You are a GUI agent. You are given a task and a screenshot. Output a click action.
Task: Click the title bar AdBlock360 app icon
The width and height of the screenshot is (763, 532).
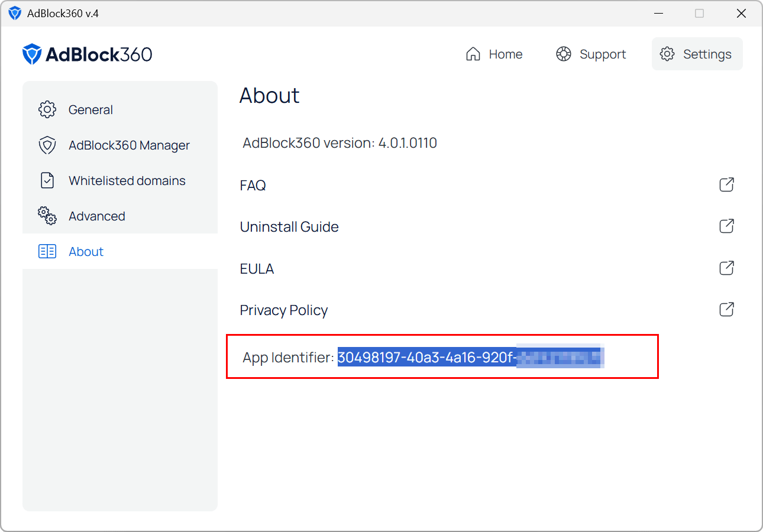pyautogui.click(x=15, y=13)
